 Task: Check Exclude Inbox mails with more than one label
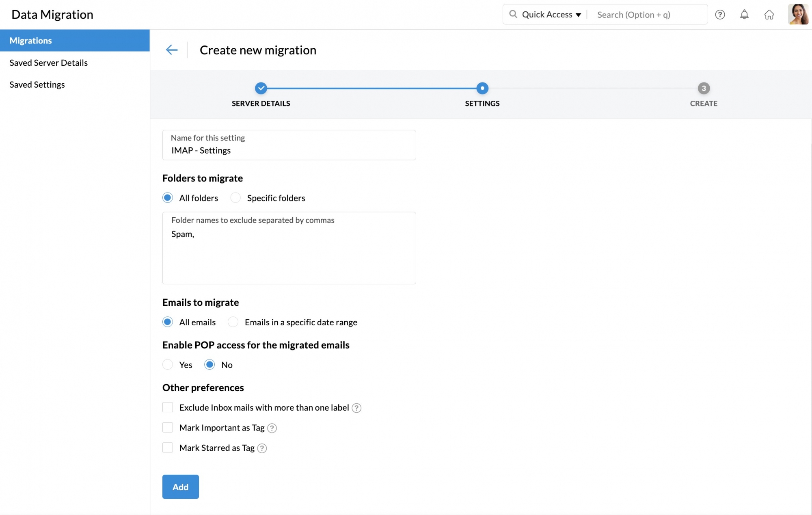(168, 407)
